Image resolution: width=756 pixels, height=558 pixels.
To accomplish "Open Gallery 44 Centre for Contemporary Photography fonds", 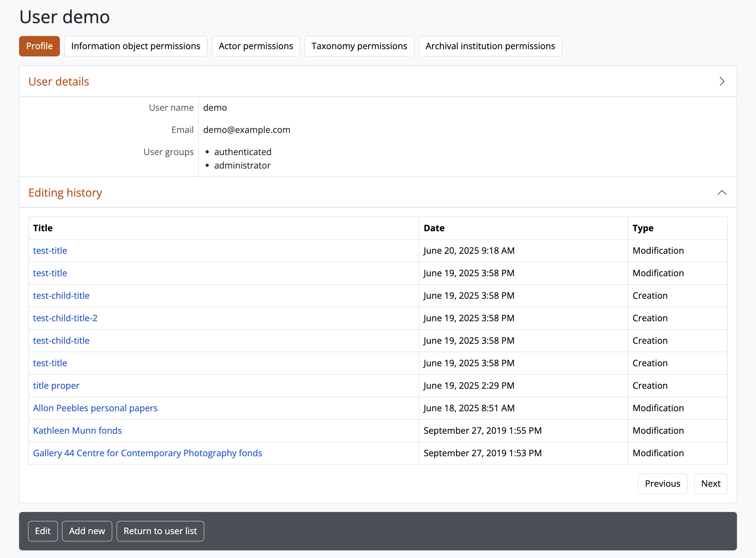I will (147, 453).
